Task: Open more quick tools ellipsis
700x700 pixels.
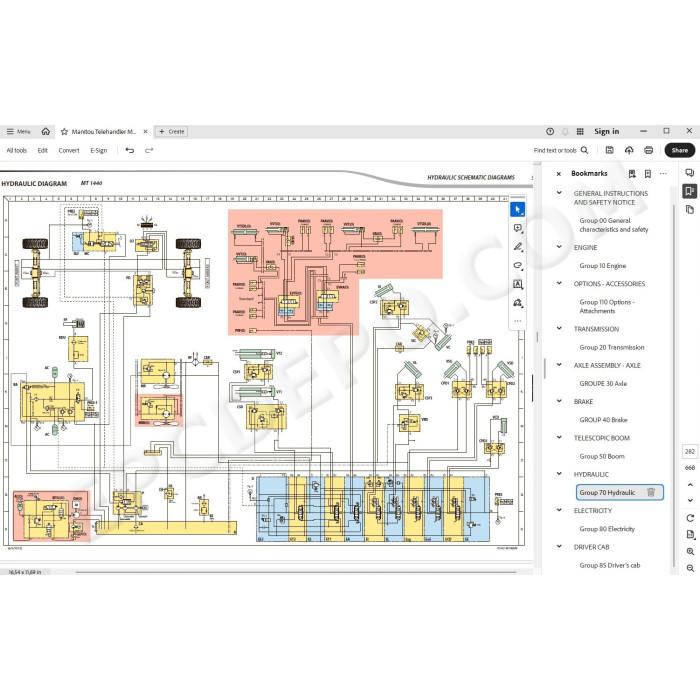Action: click(x=518, y=321)
